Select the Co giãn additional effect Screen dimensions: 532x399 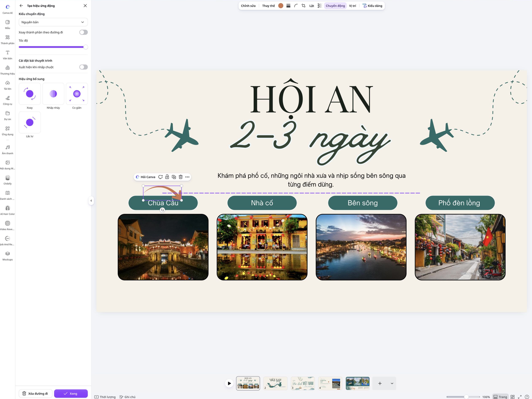coord(77,94)
